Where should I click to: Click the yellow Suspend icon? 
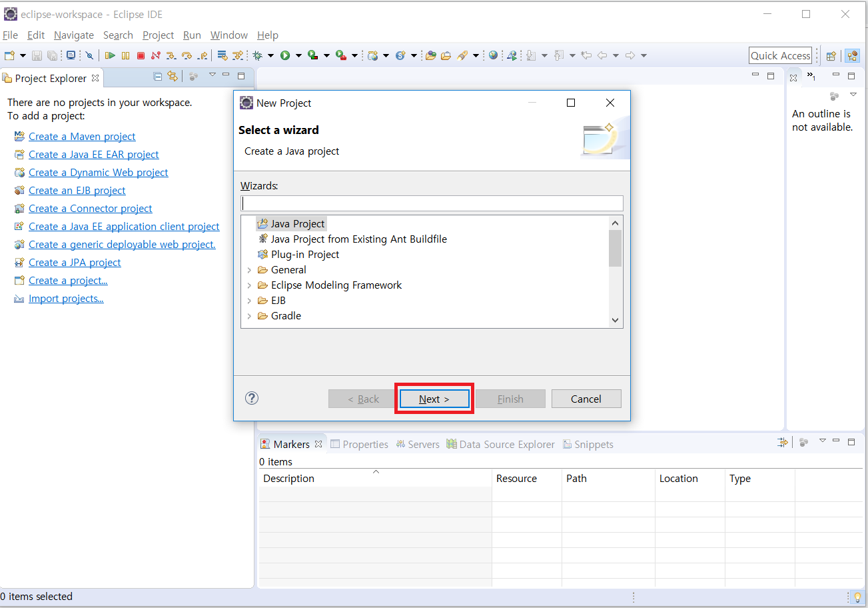point(125,55)
